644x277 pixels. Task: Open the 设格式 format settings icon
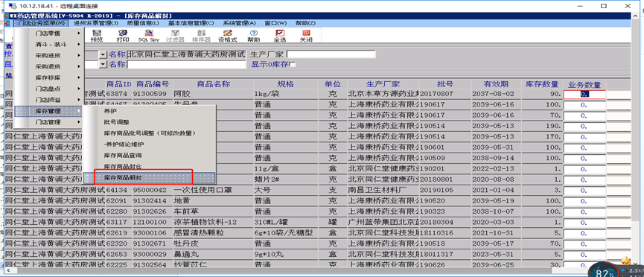pos(228,35)
